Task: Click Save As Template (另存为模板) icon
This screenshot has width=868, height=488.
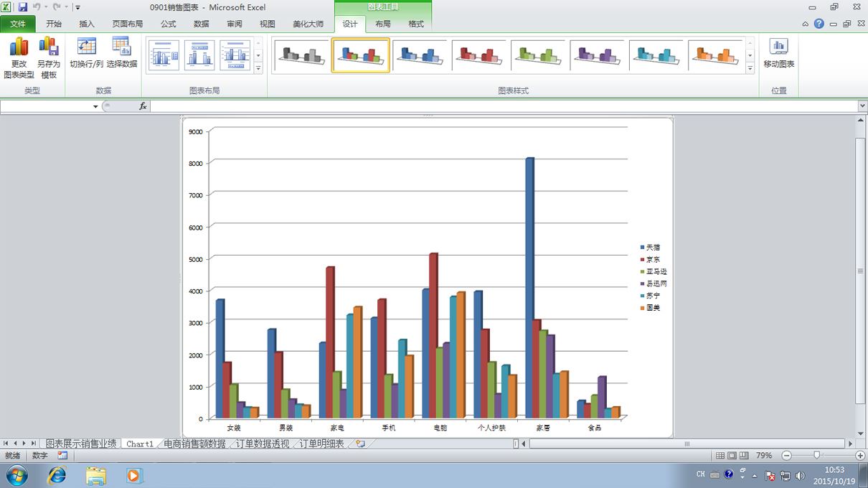Action: (49, 58)
